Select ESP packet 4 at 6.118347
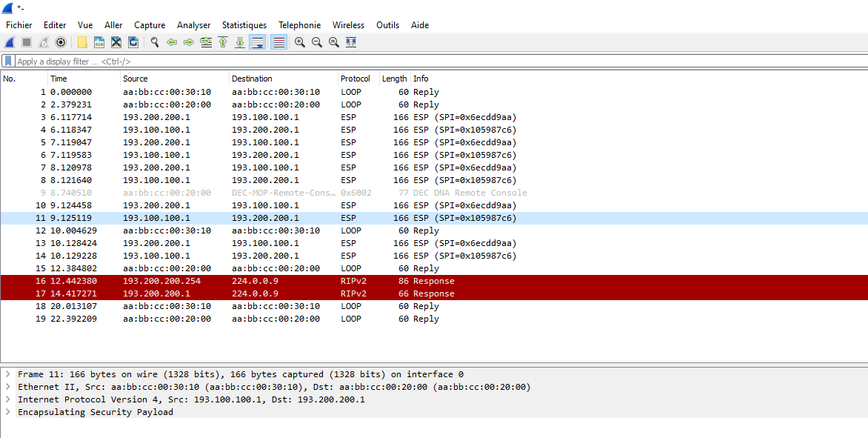Screen dimensions: 868x438 (x=434, y=130)
